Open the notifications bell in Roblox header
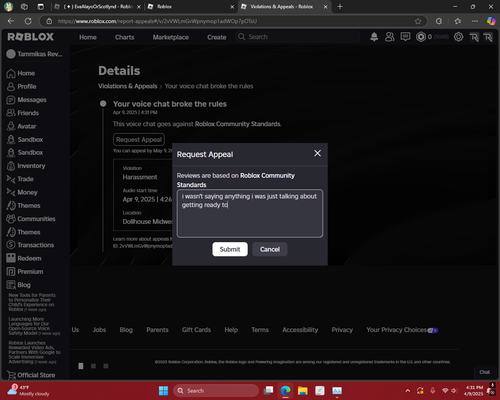500x400 pixels. click(374, 37)
